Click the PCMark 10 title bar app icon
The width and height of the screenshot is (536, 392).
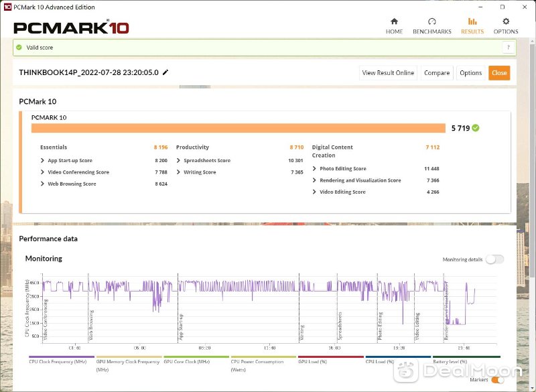(7, 7)
